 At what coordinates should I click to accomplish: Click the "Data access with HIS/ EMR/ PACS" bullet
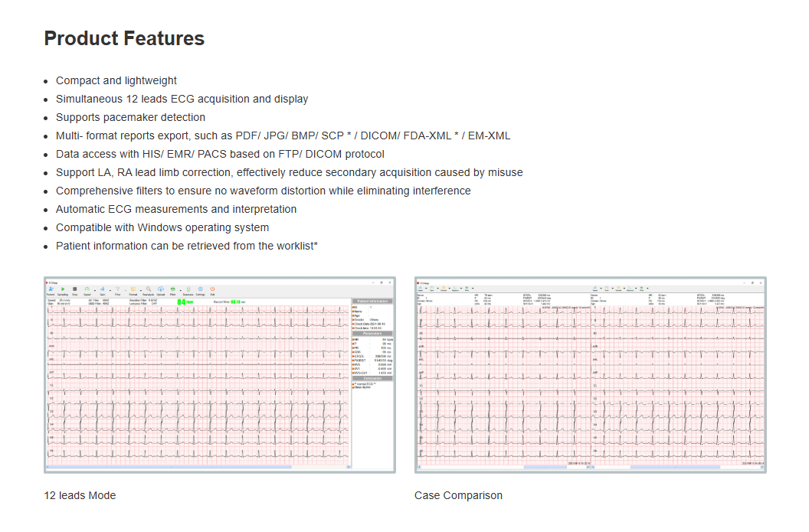tap(221, 154)
